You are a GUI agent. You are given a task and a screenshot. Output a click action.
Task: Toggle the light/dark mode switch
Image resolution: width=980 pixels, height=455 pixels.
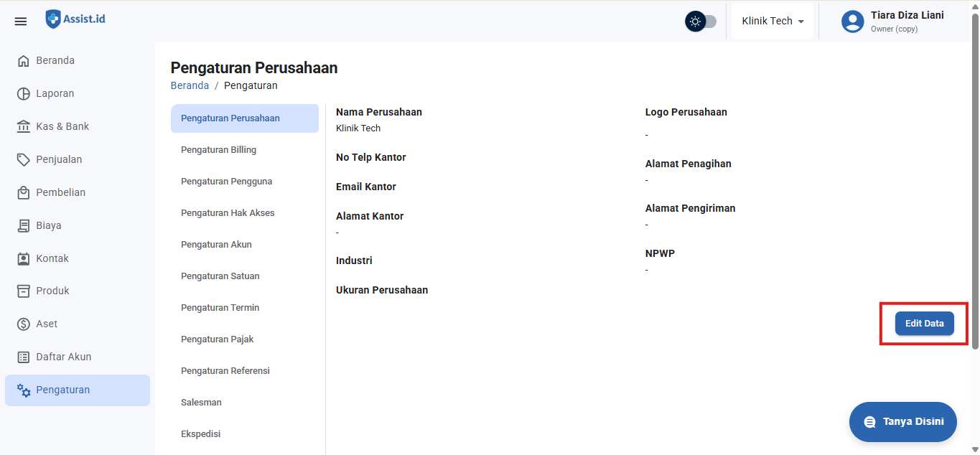(x=701, y=22)
